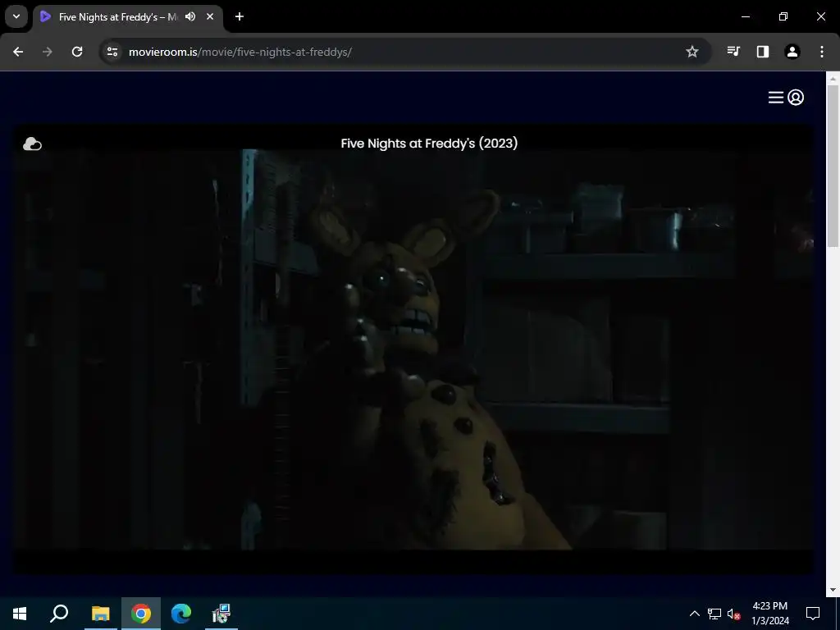Open File Explorer from the taskbar
The image size is (840, 630).
100,614
